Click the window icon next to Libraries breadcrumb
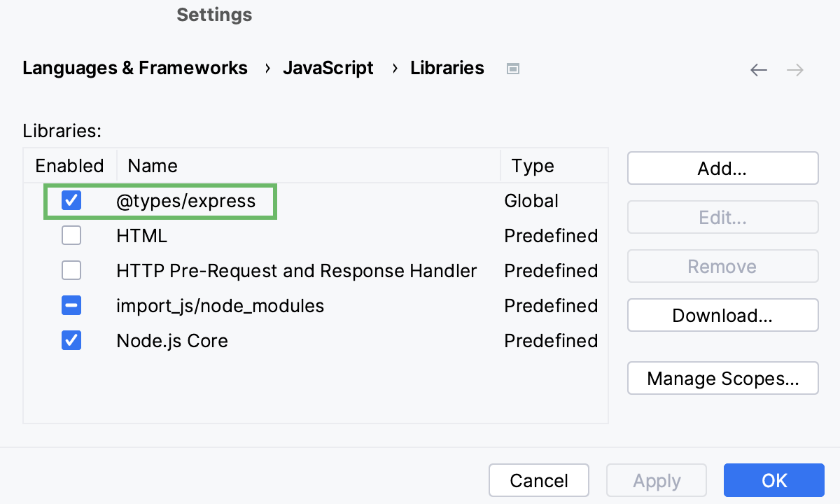840x504 pixels. (x=512, y=68)
